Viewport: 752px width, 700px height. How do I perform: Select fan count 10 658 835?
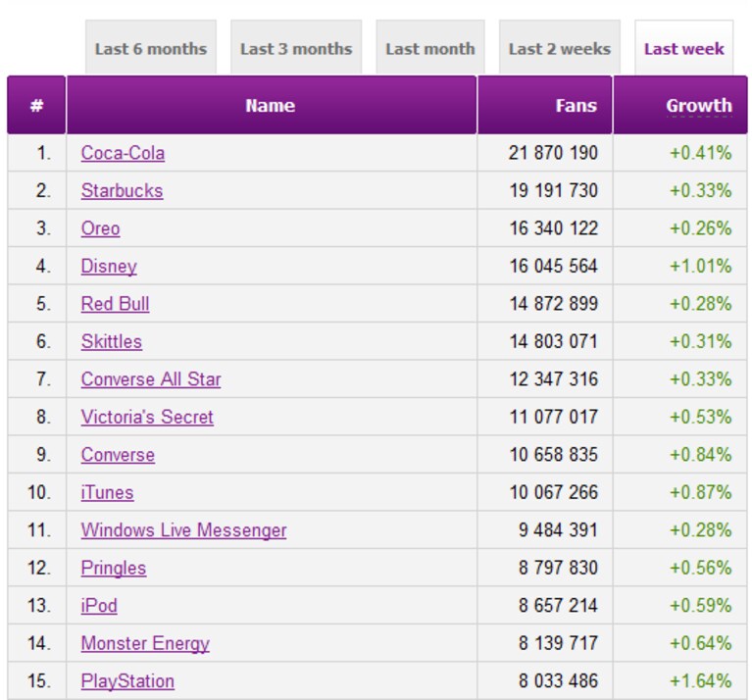point(553,455)
